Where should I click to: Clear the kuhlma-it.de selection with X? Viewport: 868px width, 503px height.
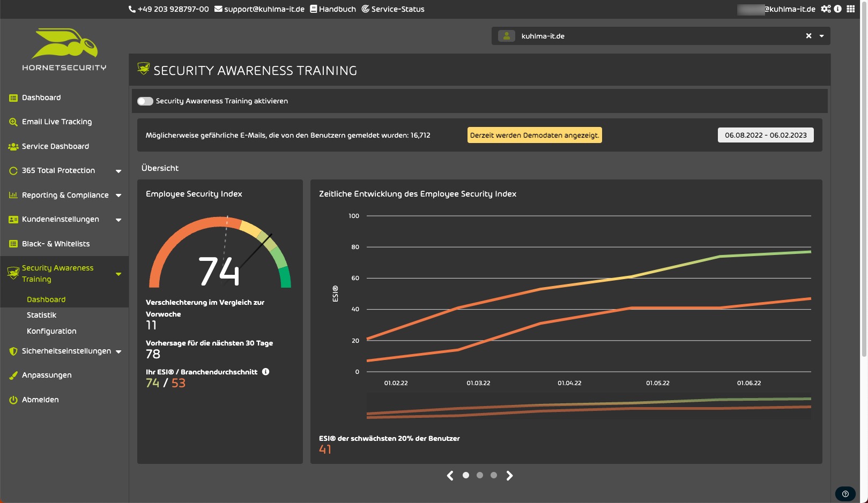tap(808, 36)
